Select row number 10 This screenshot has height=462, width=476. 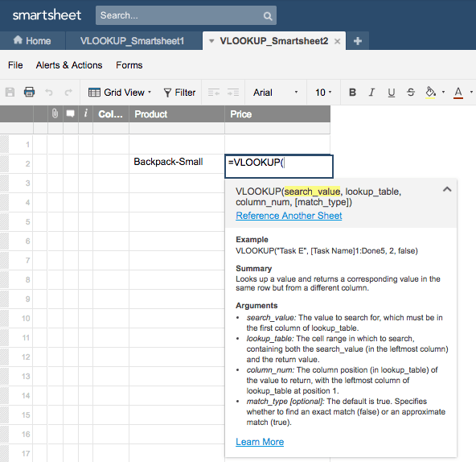pyautogui.click(x=26, y=318)
